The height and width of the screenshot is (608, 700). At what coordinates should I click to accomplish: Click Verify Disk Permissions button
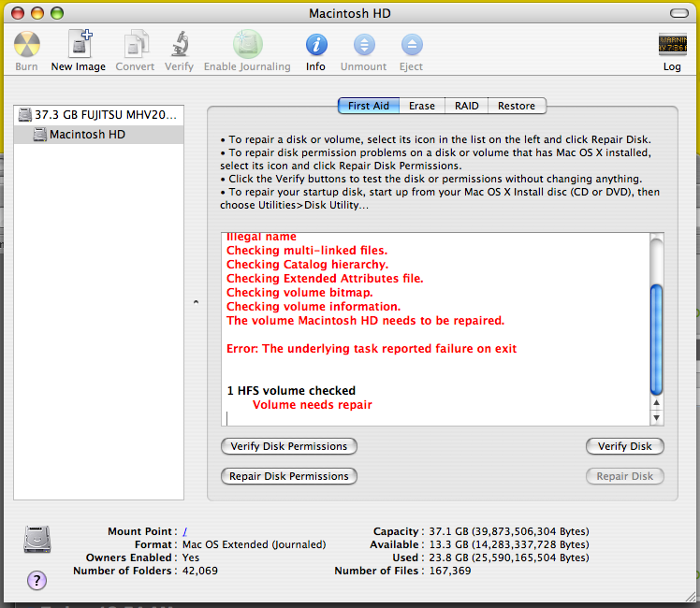(x=289, y=446)
